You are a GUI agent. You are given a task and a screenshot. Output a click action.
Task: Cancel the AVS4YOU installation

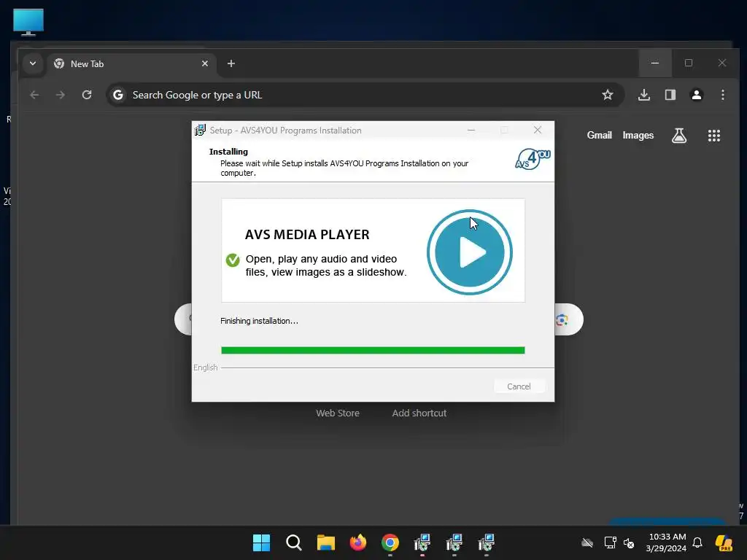[x=519, y=386]
